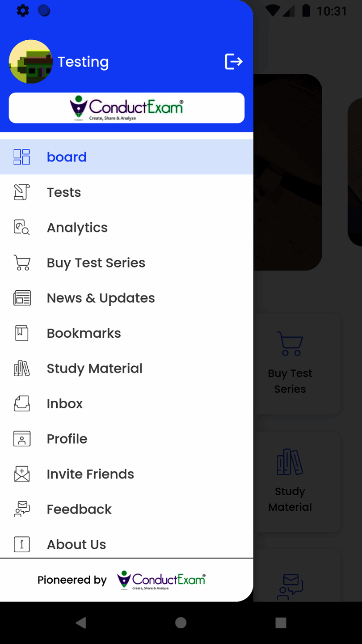Screen dimensions: 362x644
Task: Tap the Bookmarks icon
Action: (x=22, y=333)
